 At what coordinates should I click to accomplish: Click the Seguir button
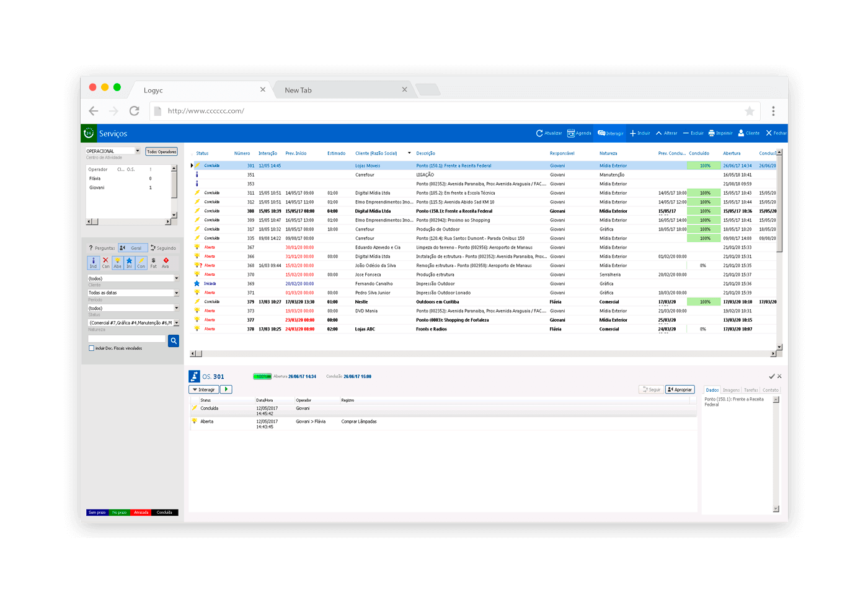pos(651,390)
